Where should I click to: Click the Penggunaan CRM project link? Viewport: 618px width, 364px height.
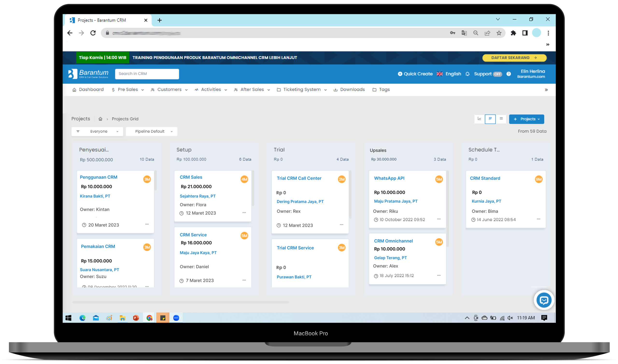point(98,177)
